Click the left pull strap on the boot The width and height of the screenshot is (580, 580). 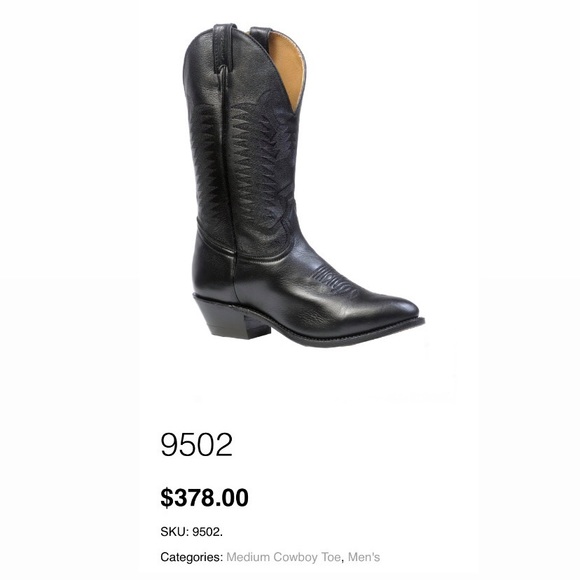tap(224, 50)
